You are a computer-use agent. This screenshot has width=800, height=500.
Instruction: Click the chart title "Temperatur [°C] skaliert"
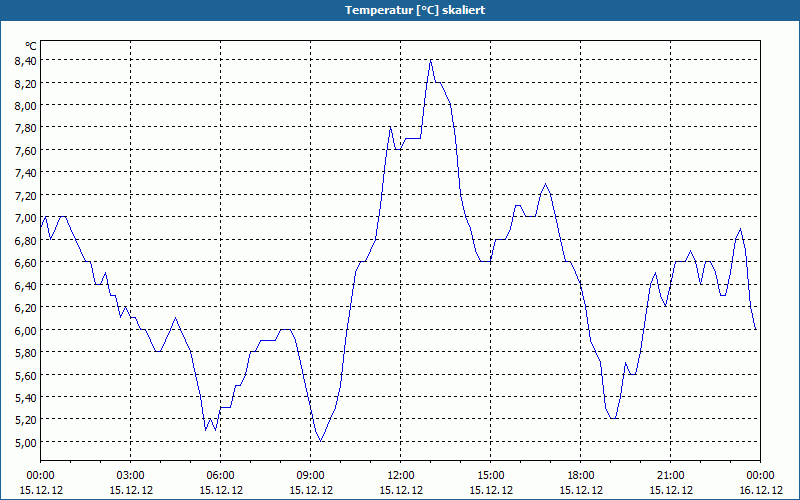click(x=415, y=10)
